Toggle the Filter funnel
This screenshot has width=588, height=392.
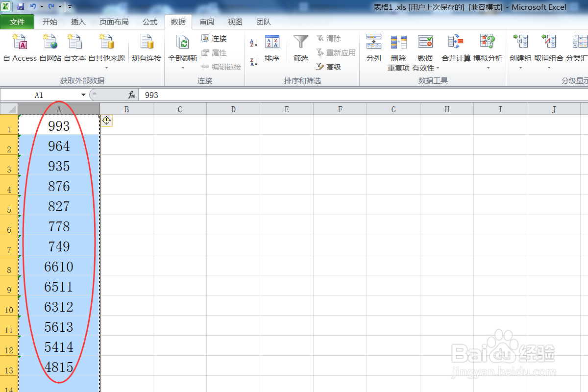click(301, 48)
